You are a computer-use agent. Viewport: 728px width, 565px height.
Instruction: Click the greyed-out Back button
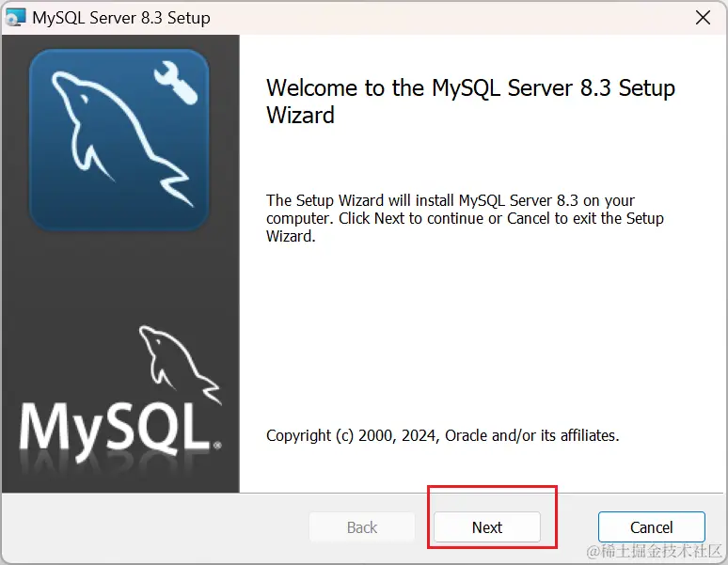[362, 527]
